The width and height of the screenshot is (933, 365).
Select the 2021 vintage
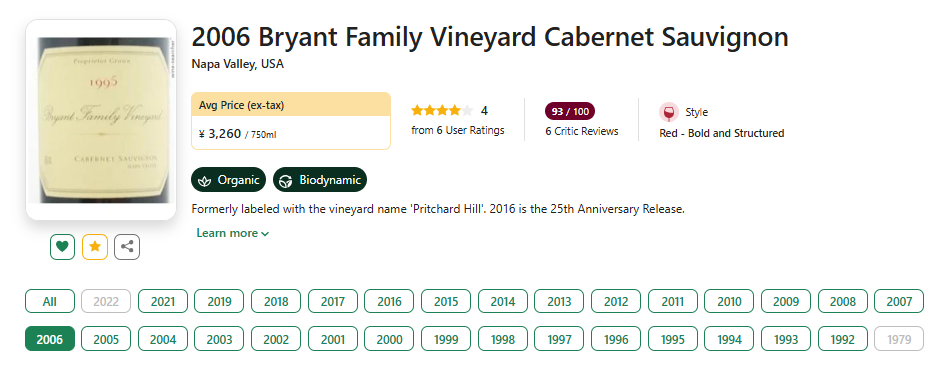[163, 301]
